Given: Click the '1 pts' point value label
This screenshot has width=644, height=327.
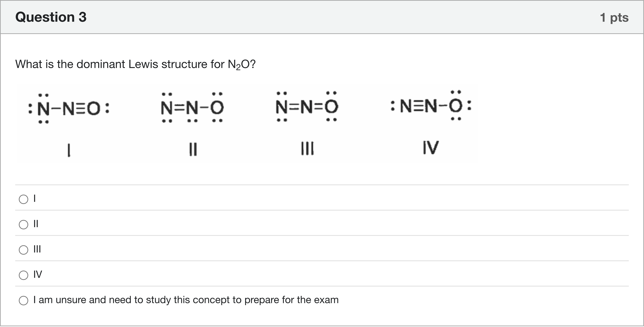Looking at the screenshot, I should tap(614, 18).
